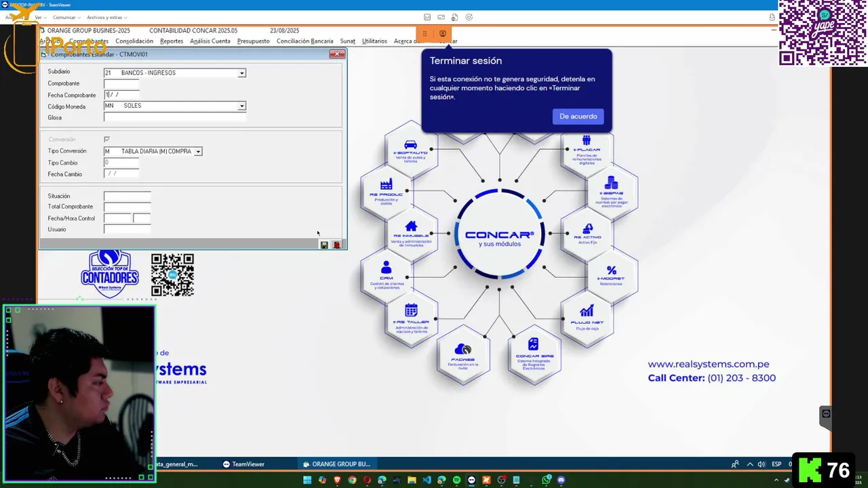Open Google Chrome from taskbar
This screenshot has height=488, width=868.
click(x=352, y=480)
